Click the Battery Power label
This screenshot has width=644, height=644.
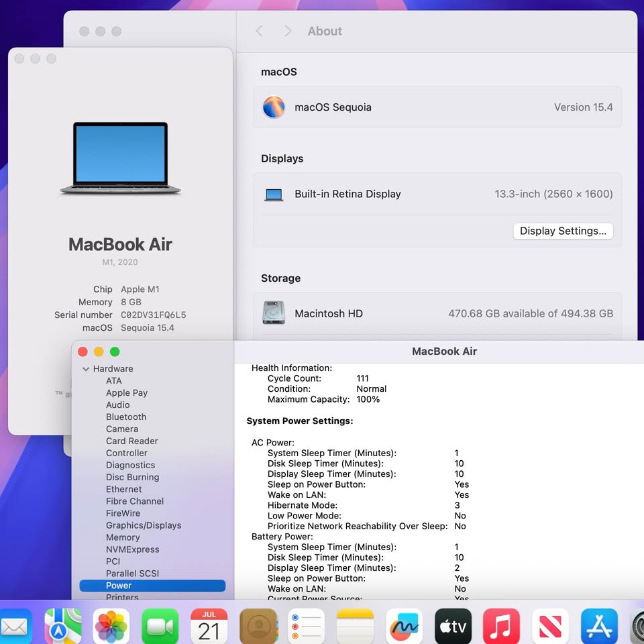282,537
